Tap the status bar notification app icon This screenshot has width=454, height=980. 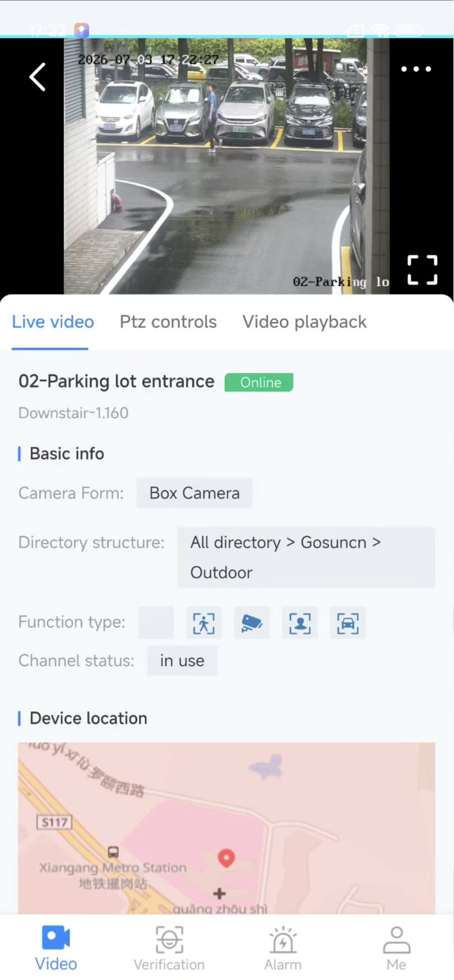pos(81,30)
